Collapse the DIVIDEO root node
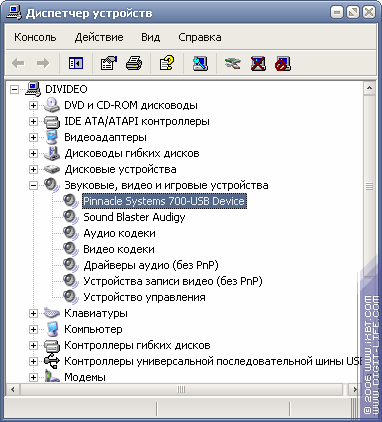This screenshot has height=422, width=382. [x=14, y=89]
